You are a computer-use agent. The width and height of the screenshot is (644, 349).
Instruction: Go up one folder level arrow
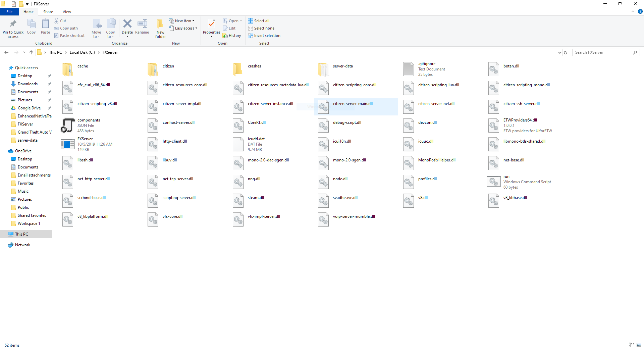click(31, 52)
